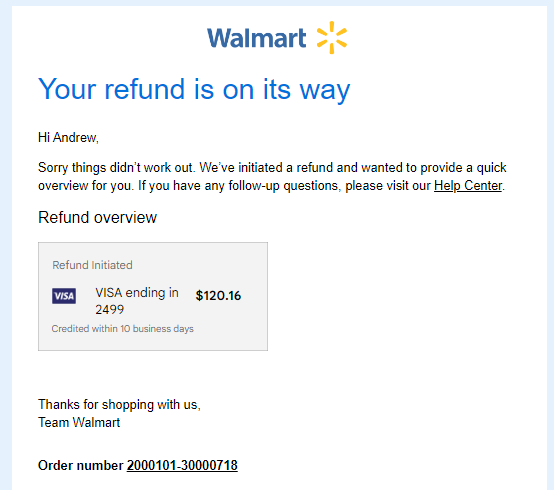Open order number 2000101-30000718 link
Screen dimensions: 554x490
click(182, 466)
